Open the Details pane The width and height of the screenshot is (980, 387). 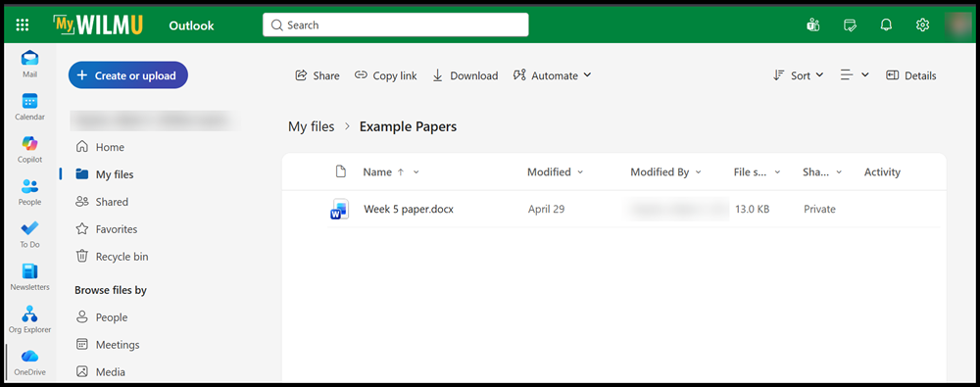coord(911,75)
